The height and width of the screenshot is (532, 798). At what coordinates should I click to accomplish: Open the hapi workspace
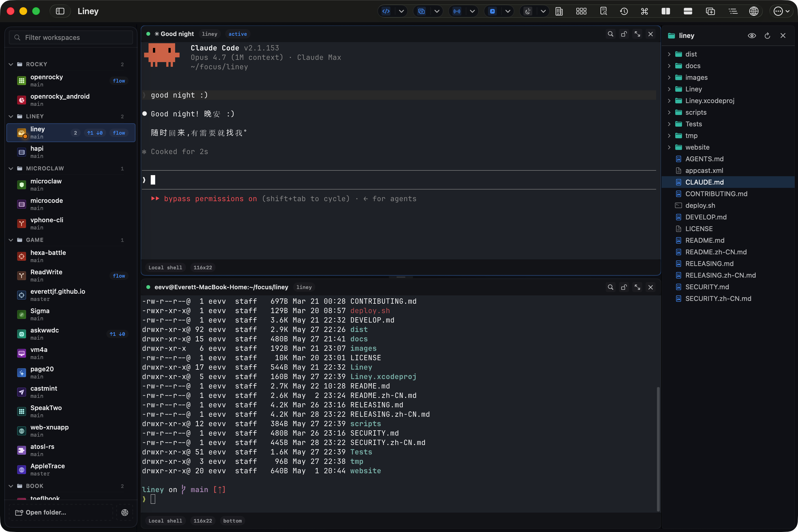point(71,152)
